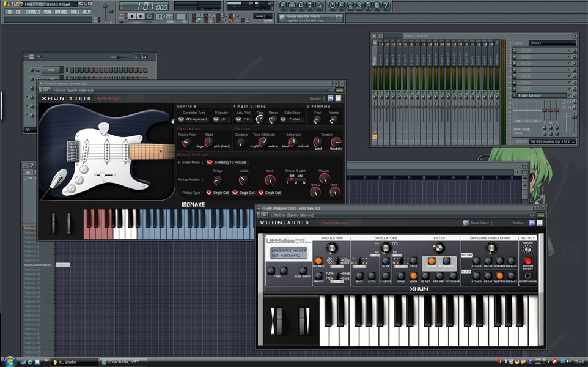Open the HELP menu
The width and height of the screenshot is (588, 367).
(87, 12)
